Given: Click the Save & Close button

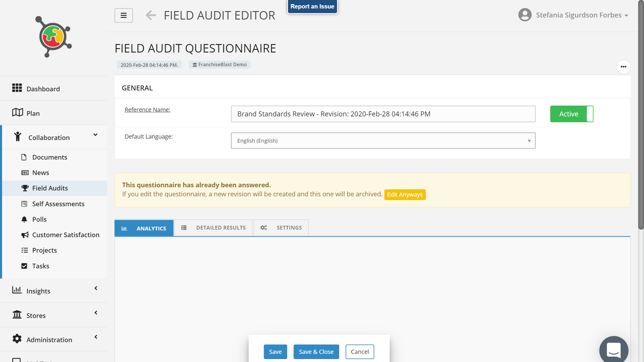Looking at the screenshot, I should point(316,351).
